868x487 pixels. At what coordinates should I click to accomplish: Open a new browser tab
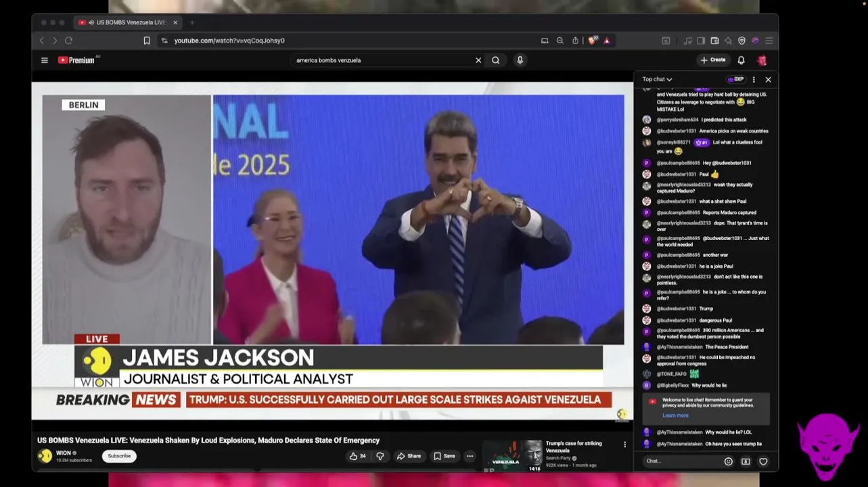(x=192, y=22)
